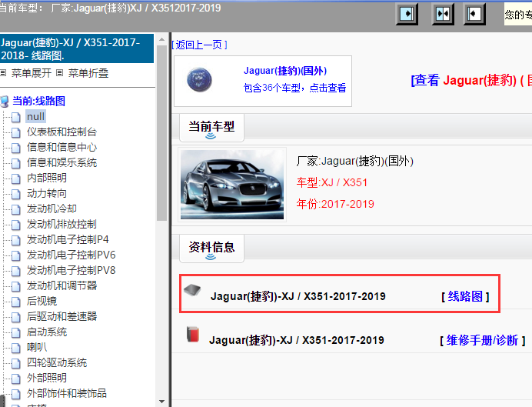Click page icon beside 发动机冷却
Viewport: 532px width, 407px height.
click(x=16, y=209)
